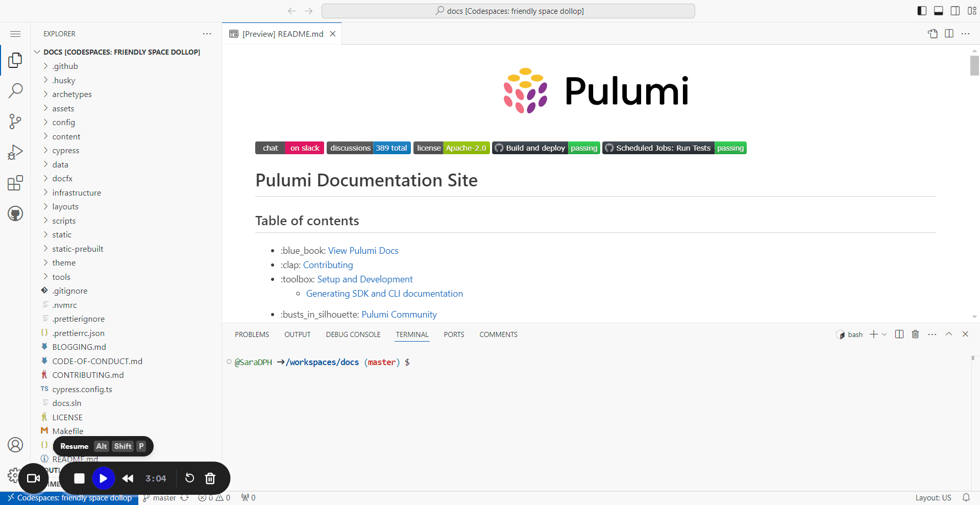Go back using the navigation arrow
Image resolution: width=980 pixels, height=505 pixels.
[292, 11]
